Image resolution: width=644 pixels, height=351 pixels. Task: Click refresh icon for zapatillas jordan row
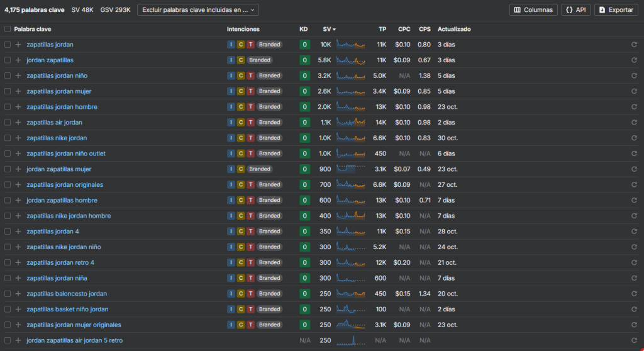634,45
